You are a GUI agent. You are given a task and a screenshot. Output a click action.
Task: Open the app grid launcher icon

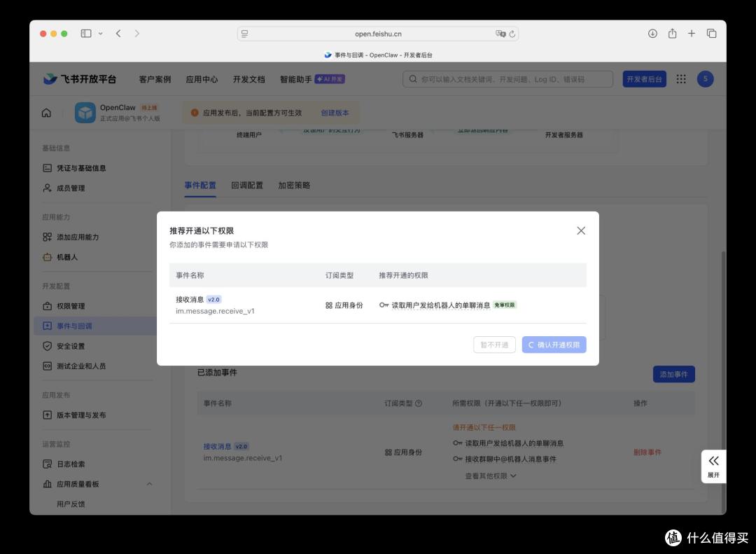click(681, 79)
